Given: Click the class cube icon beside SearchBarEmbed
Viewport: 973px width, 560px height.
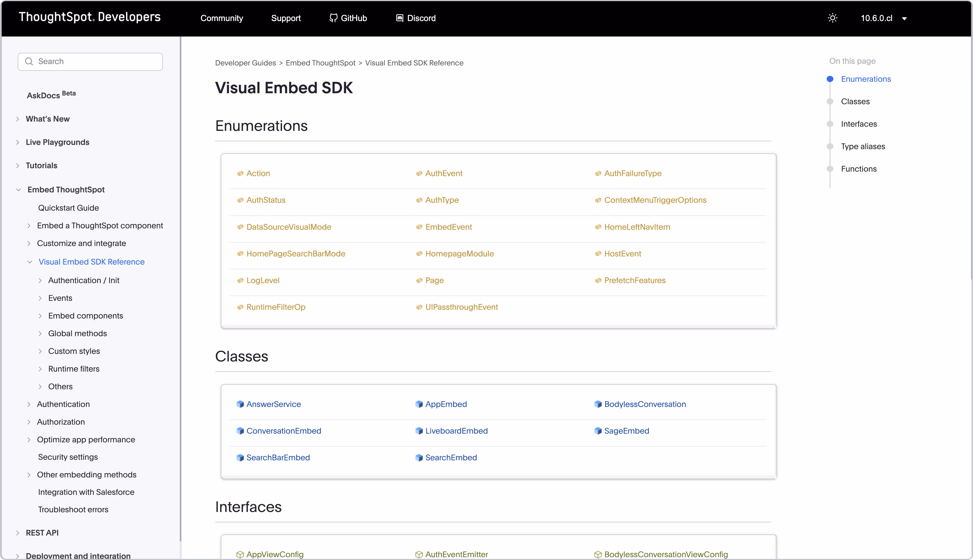Looking at the screenshot, I should pyautogui.click(x=240, y=457).
